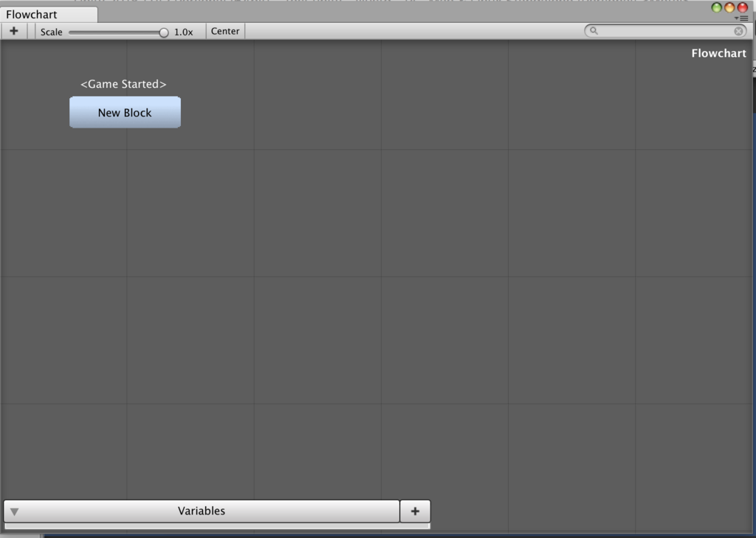Click the magnifier icon in the search box
756x538 pixels.
click(x=594, y=31)
